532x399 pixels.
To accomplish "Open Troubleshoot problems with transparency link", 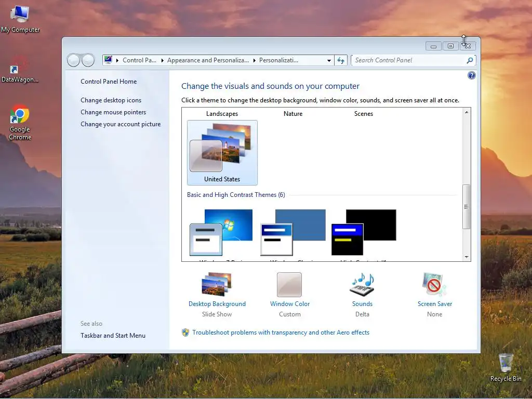I will (x=281, y=332).
